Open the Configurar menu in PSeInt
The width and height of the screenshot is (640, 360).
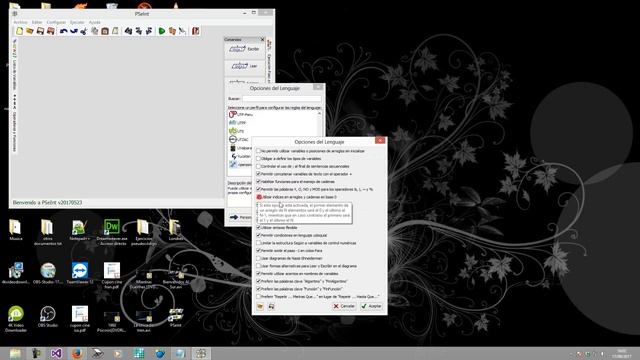coord(56,22)
